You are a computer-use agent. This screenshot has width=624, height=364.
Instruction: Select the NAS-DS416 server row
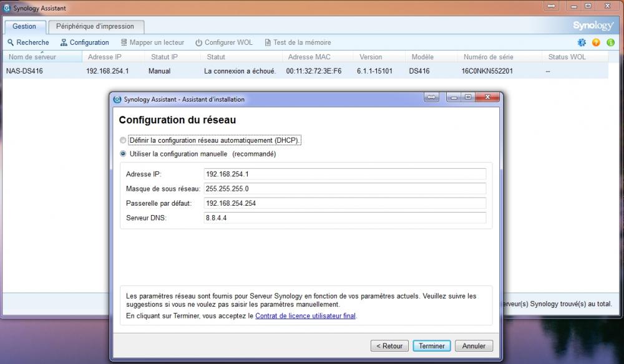click(x=306, y=71)
